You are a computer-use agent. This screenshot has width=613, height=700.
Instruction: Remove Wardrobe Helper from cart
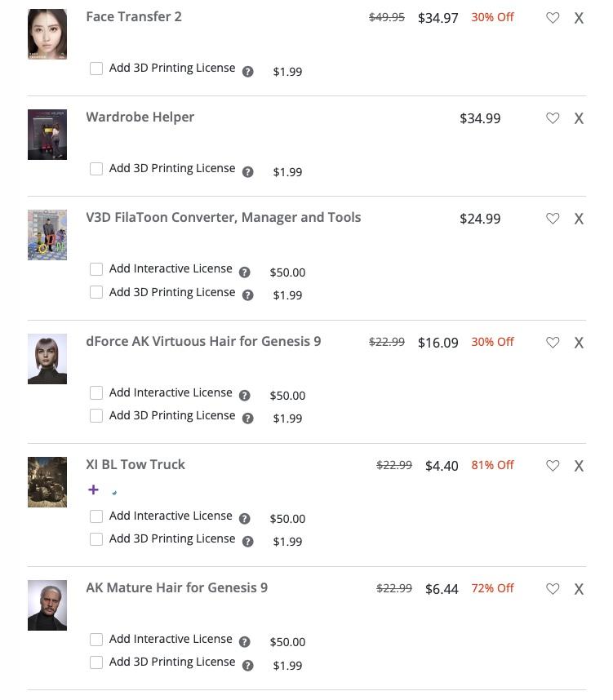point(579,118)
